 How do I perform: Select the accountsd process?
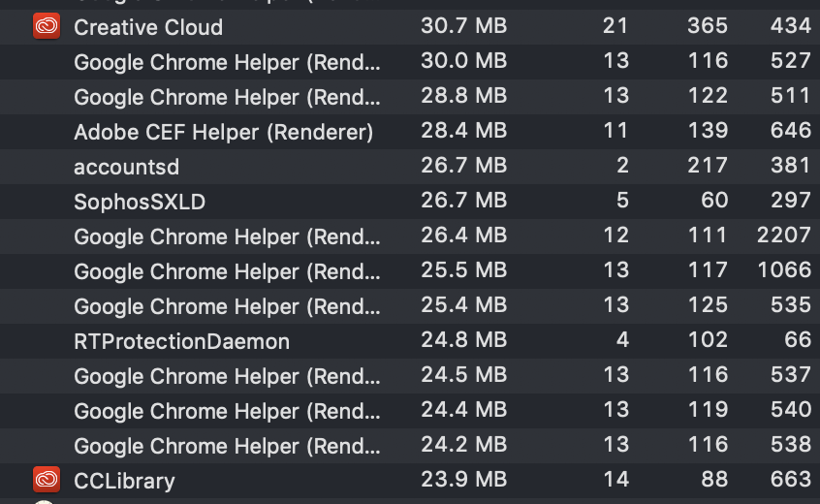[x=410, y=167]
